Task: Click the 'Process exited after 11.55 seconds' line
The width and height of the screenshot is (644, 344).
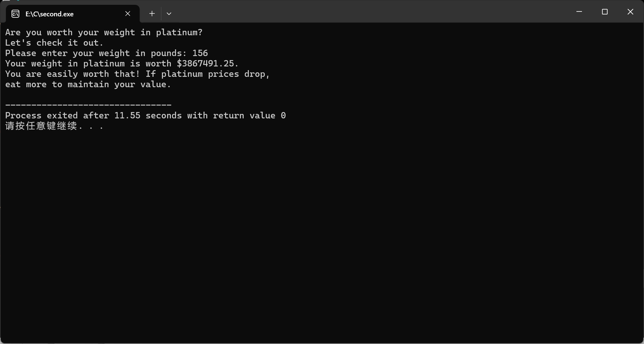Action: [146, 115]
